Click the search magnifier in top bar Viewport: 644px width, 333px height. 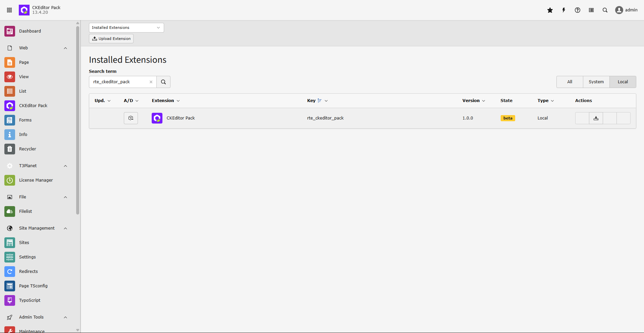pos(605,10)
